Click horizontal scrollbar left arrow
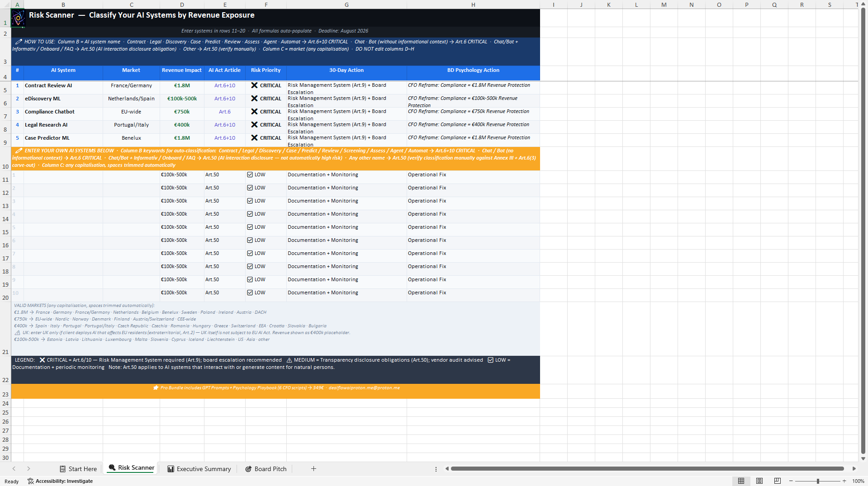 pyautogui.click(x=447, y=469)
